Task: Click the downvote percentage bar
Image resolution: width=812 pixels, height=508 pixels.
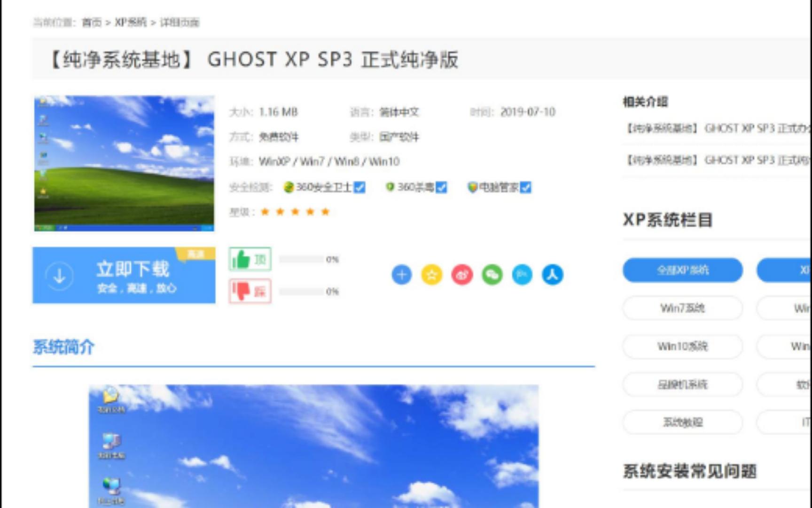Action: coord(301,292)
